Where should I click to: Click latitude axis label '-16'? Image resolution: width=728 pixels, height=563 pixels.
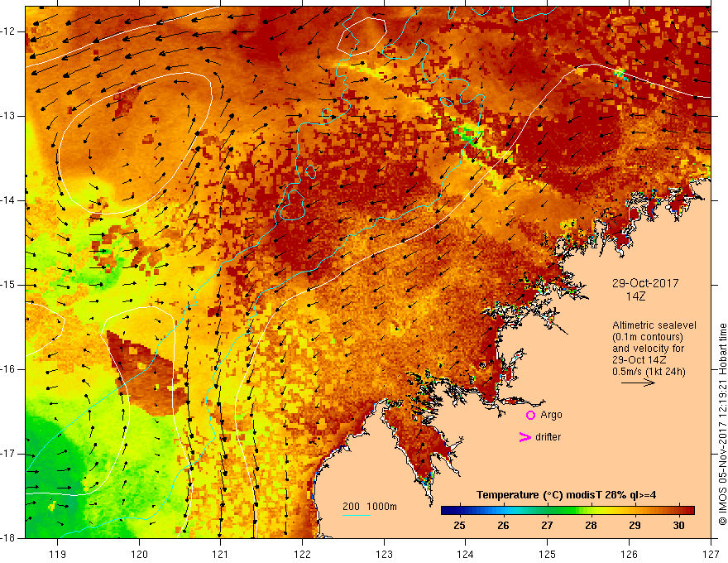(9, 369)
